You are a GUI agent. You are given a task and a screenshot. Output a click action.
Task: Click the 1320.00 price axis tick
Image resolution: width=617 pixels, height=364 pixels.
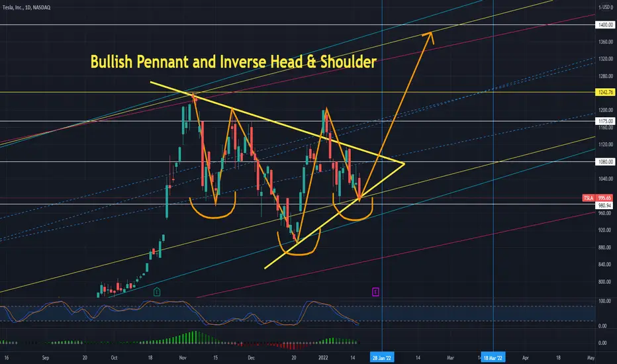tap(606, 59)
